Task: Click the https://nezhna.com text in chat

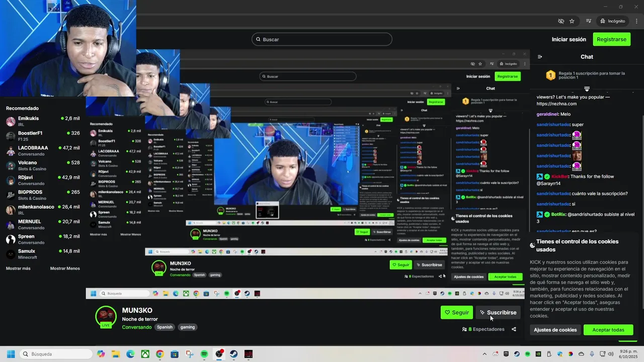Action: (x=557, y=104)
